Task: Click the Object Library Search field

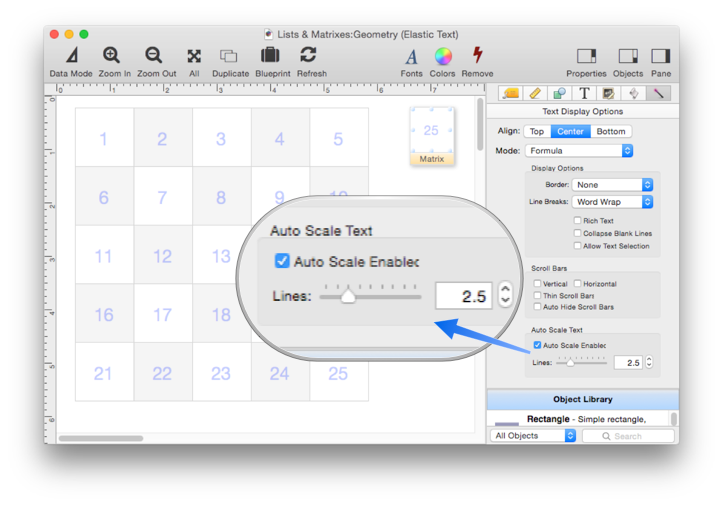Action: pos(628,436)
